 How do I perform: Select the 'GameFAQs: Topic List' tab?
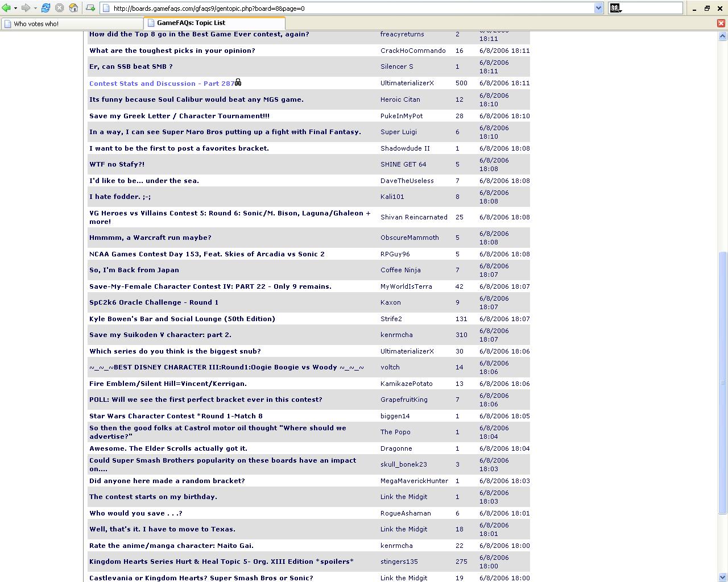(x=214, y=23)
